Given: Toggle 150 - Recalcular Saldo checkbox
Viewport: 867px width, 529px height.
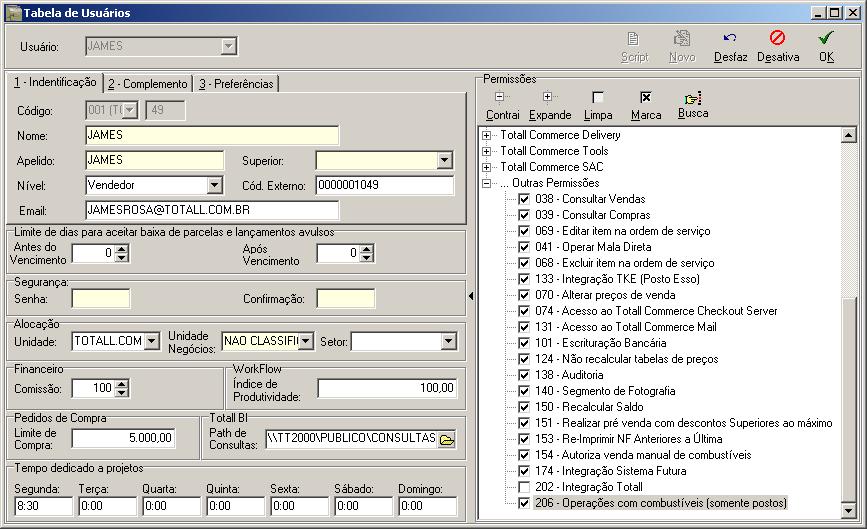Looking at the screenshot, I should [x=524, y=407].
